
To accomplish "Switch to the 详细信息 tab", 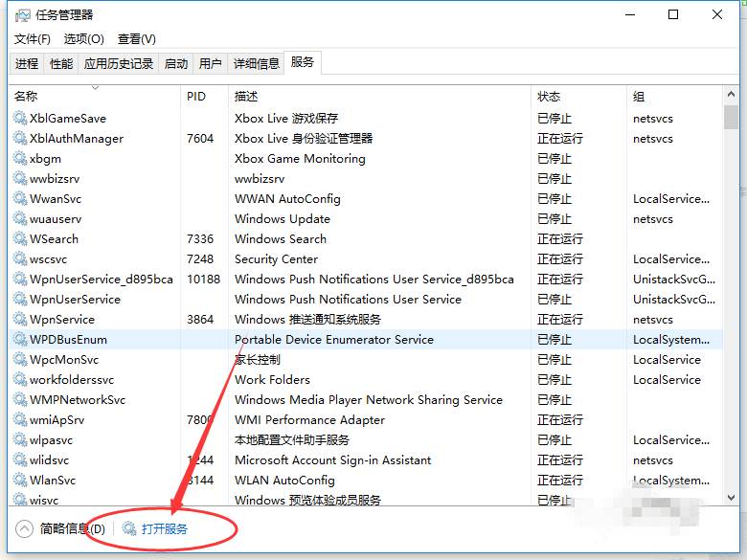I will point(257,64).
